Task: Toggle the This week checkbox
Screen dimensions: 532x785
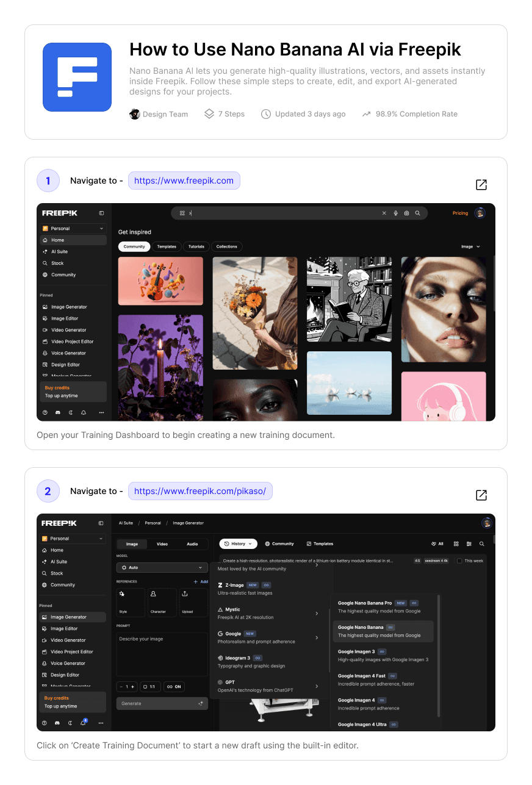Action: click(459, 561)
